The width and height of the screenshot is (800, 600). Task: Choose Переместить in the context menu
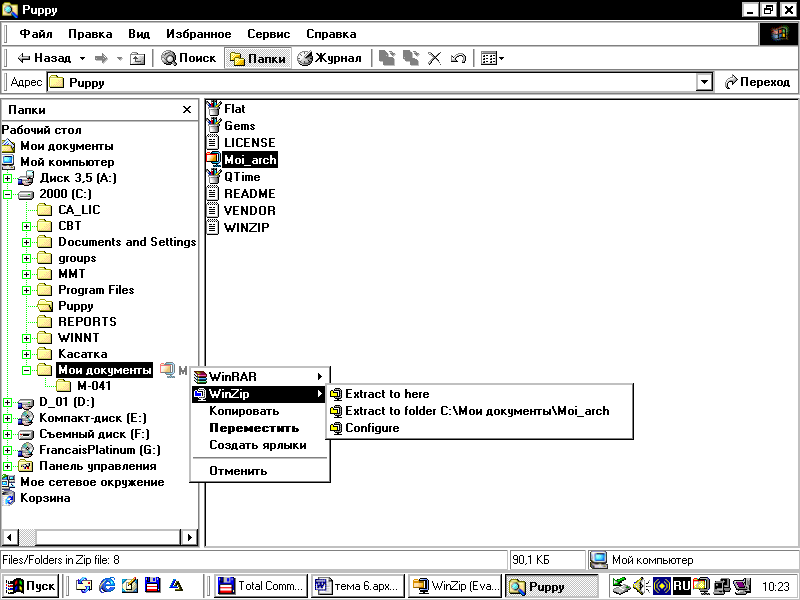259,428
